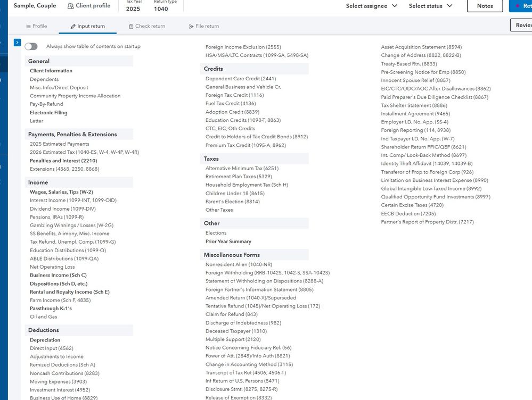Click the Profile tab list icon
532x400 pixels.
click(x=28, y=26)
